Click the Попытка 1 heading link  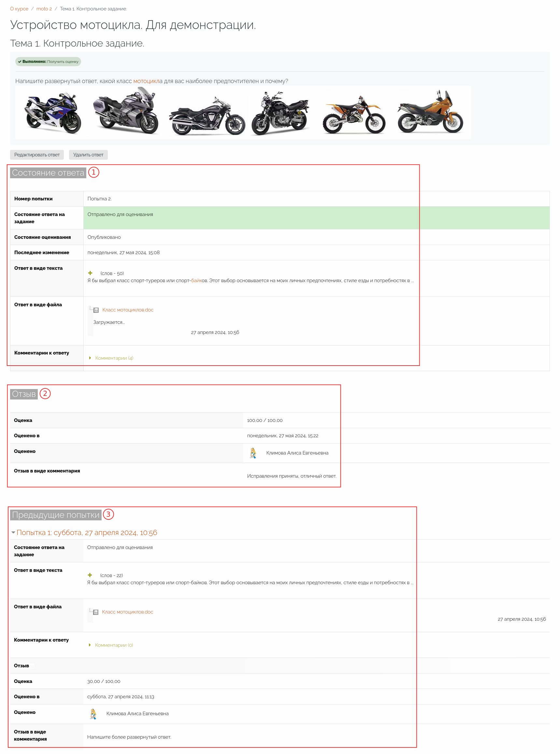[87, 532]
